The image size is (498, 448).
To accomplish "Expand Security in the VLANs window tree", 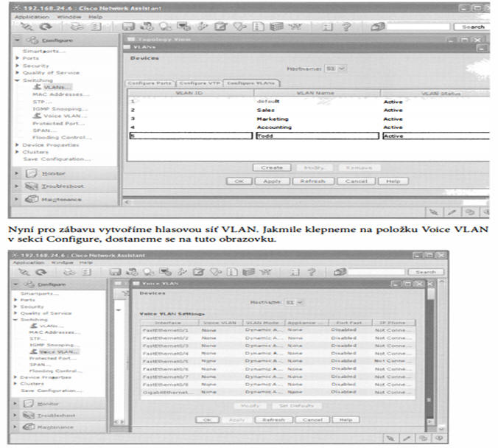I will pyautogui.click(x=18, y=66).
